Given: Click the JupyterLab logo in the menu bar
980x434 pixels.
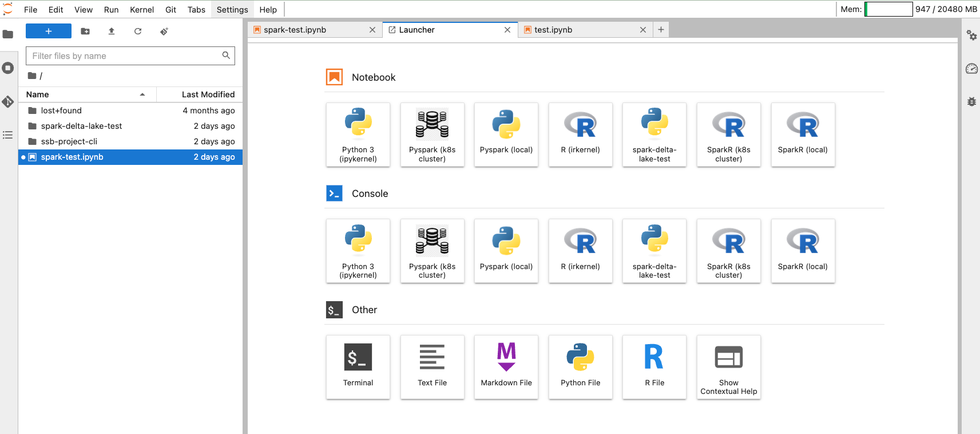Looking at the screenshot, I should pos(8,9).
